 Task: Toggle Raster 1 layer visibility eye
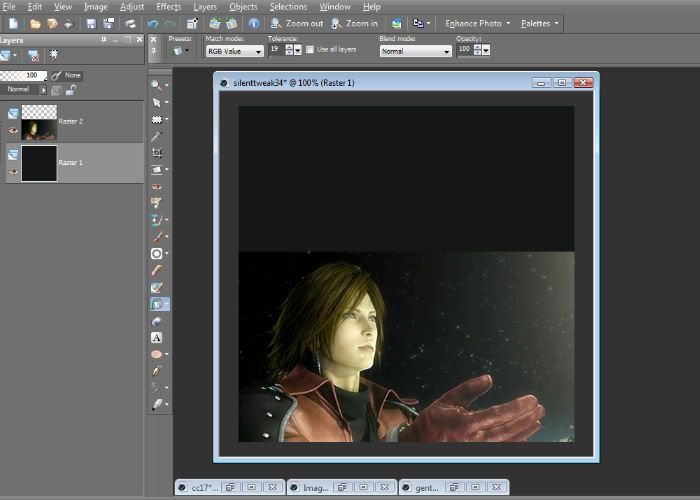13,172
